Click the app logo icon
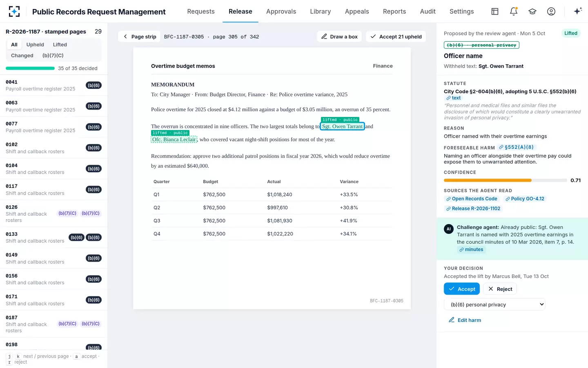 coord(14,11)
